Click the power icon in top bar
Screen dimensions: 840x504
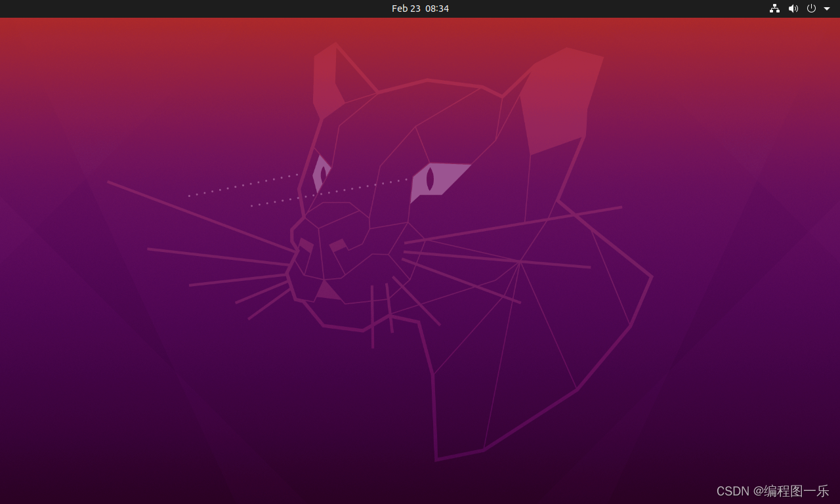pyautogui.click(x=811, y=9)
